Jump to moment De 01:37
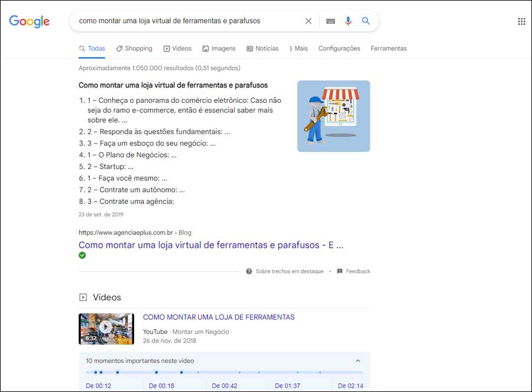Screen dimensions: 532x392 click(287, 386)
